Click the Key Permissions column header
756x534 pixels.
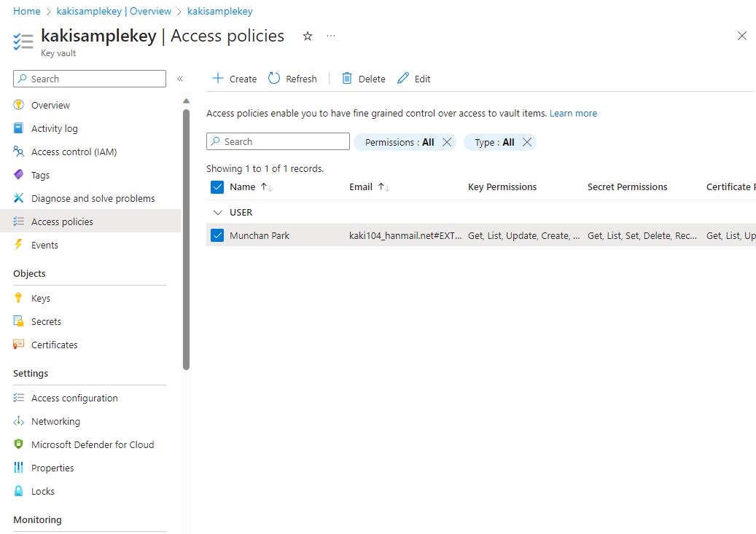pyautogui.click(x=502, y=187)
